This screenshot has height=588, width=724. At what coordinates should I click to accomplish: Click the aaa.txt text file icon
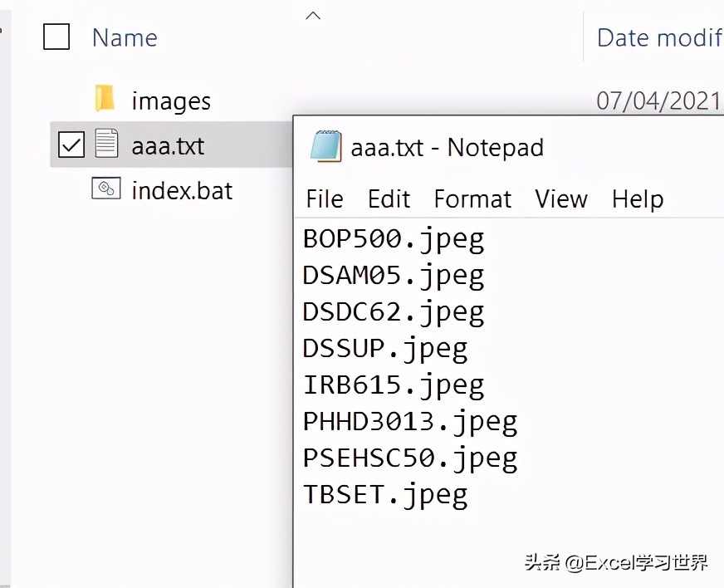point(106,144)
